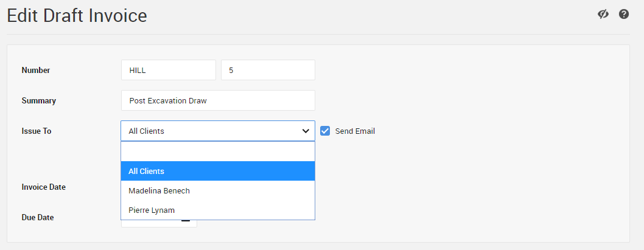This screenshot has height=250, width=644.
Task: Select the highlighted All Clients option
Action: coord(217,172)
